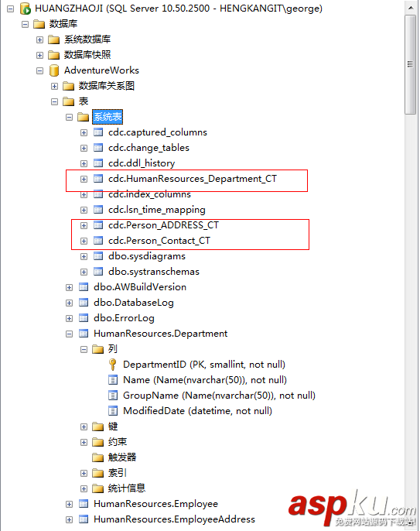Click the cdc.Person_ADDRESS_CT table icon
This screenshot has height=531, width=420.
pos(98,225)
